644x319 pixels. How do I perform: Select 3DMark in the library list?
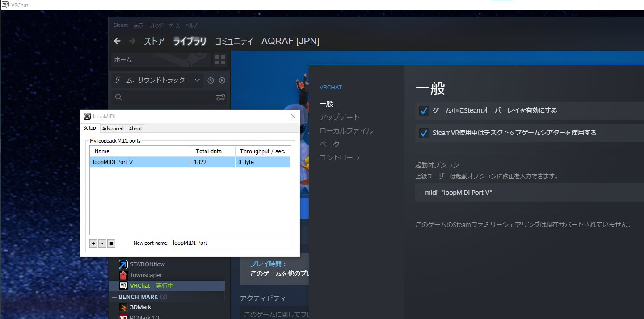coord(141,307)
